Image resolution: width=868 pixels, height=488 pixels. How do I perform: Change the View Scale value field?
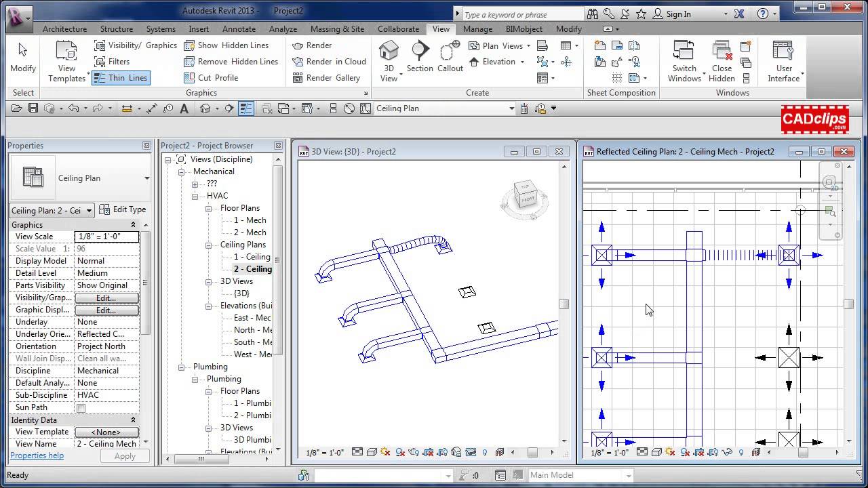(x=106, y=236)
